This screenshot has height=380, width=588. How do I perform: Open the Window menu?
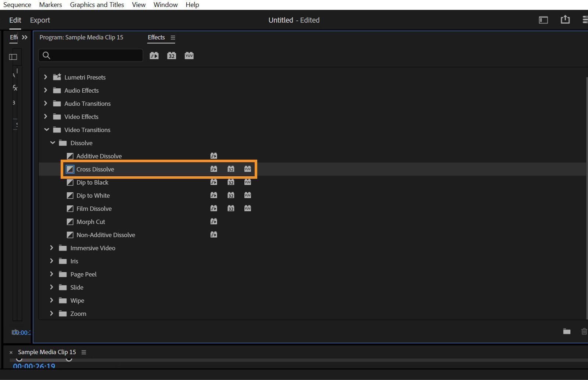click(x=165, y=4)
